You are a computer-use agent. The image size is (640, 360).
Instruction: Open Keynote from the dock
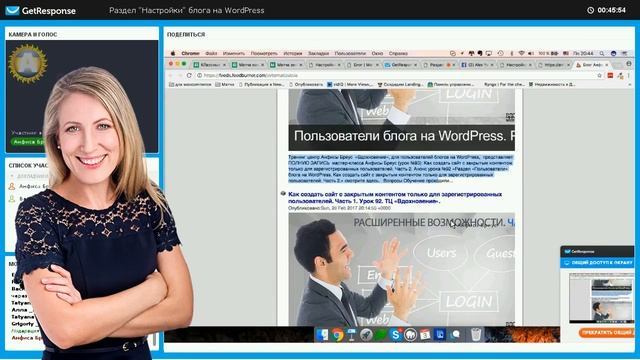click(351, 335)
